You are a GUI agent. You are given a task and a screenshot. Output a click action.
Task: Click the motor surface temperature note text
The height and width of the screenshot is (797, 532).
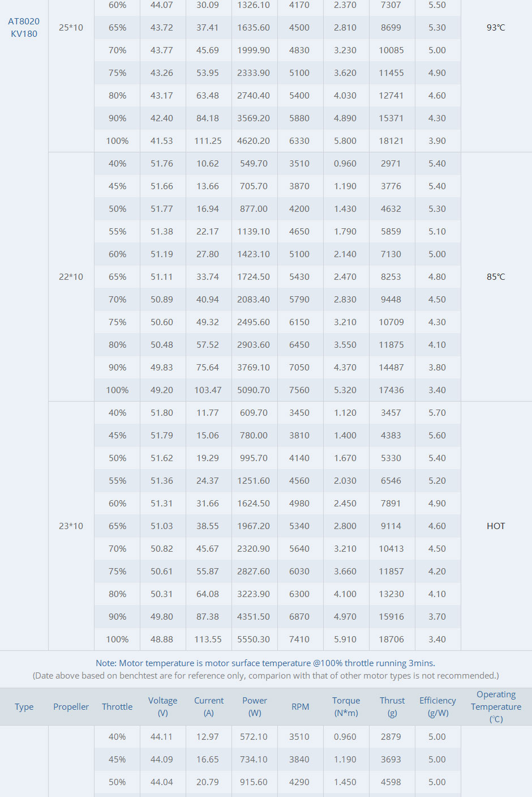pyautogui.click(x=265, y=663)
